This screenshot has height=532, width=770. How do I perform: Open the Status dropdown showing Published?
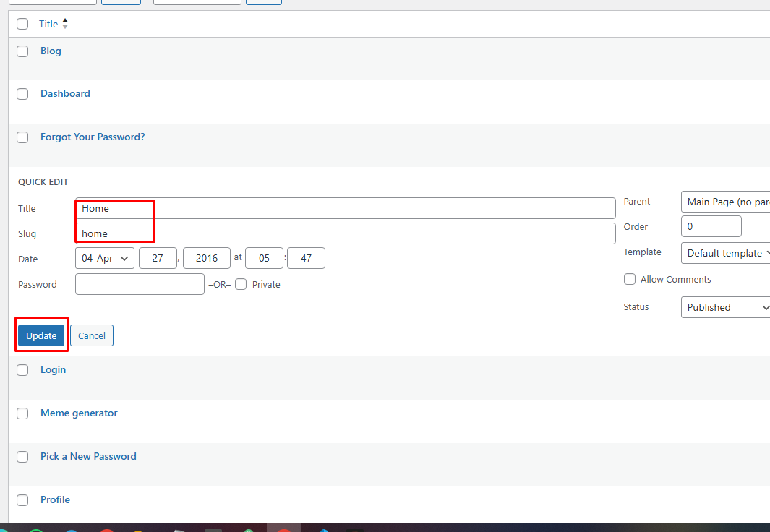pyautogui.click(x=725, y=307)
